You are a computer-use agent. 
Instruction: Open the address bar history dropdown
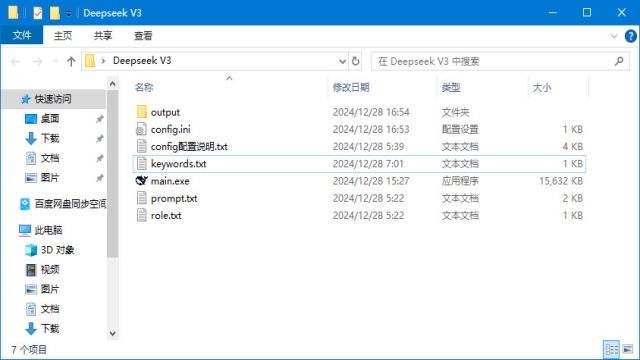tap(342, 62)
